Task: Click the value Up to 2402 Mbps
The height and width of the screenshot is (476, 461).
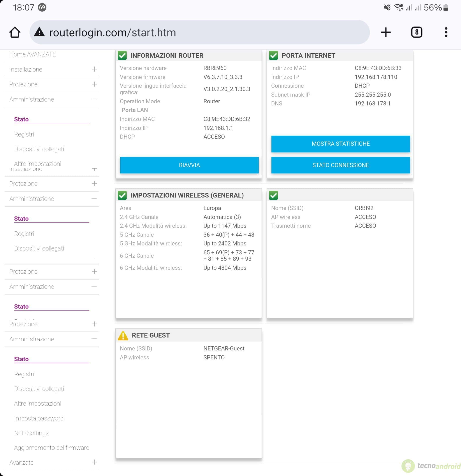Action: coord(225,244)
